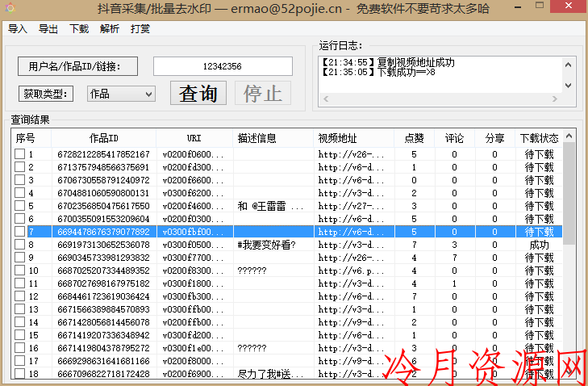
Task: Click log scroll up arrow
Action: point(568,65)
